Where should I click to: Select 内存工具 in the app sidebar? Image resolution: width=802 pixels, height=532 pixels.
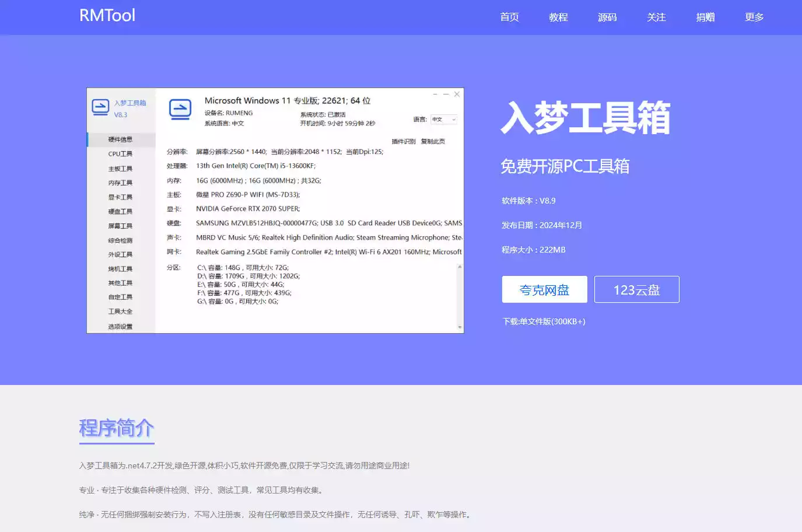(120, 183)
